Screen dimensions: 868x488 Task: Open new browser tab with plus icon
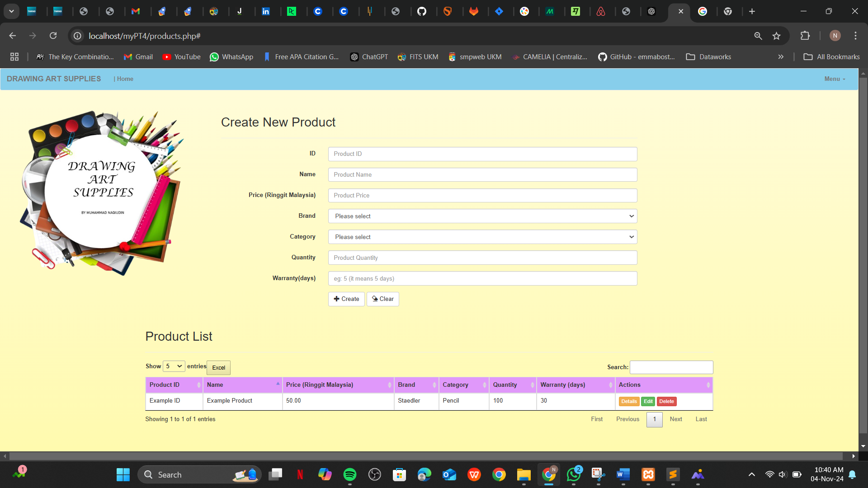click(x=752, y=11)
